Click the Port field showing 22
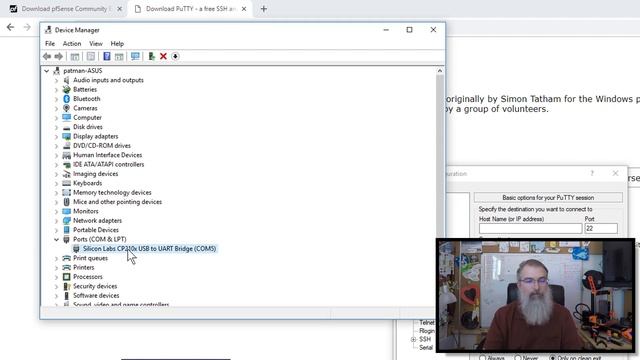The height and width of the screenshot is (360, 640). (601, 229)
